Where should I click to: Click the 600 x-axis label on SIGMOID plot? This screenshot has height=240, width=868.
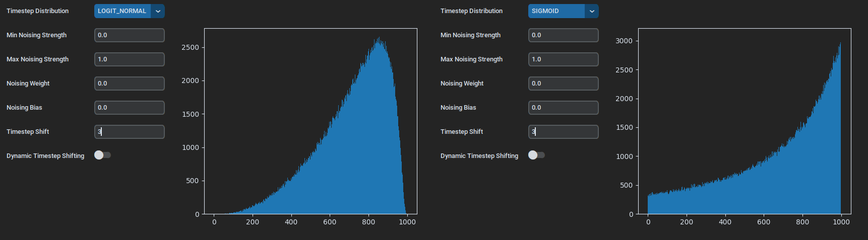pos(764,222)
